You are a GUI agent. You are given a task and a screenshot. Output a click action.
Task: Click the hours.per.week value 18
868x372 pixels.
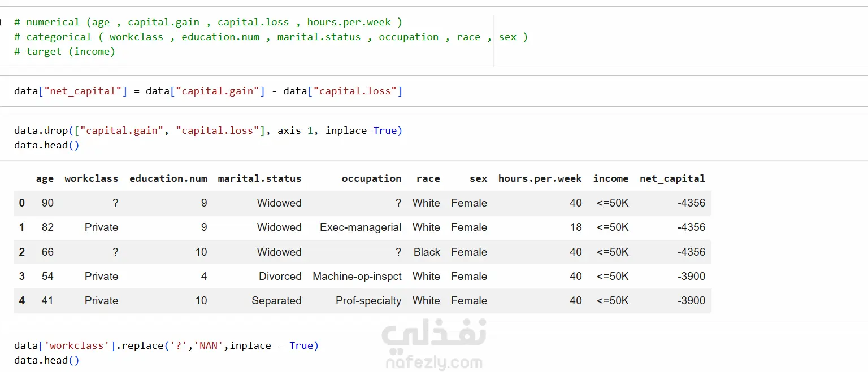[576, 227]
